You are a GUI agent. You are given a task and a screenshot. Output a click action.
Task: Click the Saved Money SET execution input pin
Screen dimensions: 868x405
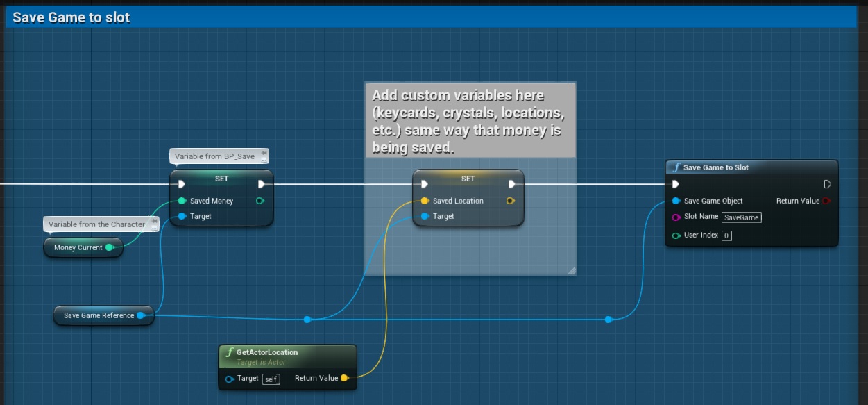click(181, 184)
